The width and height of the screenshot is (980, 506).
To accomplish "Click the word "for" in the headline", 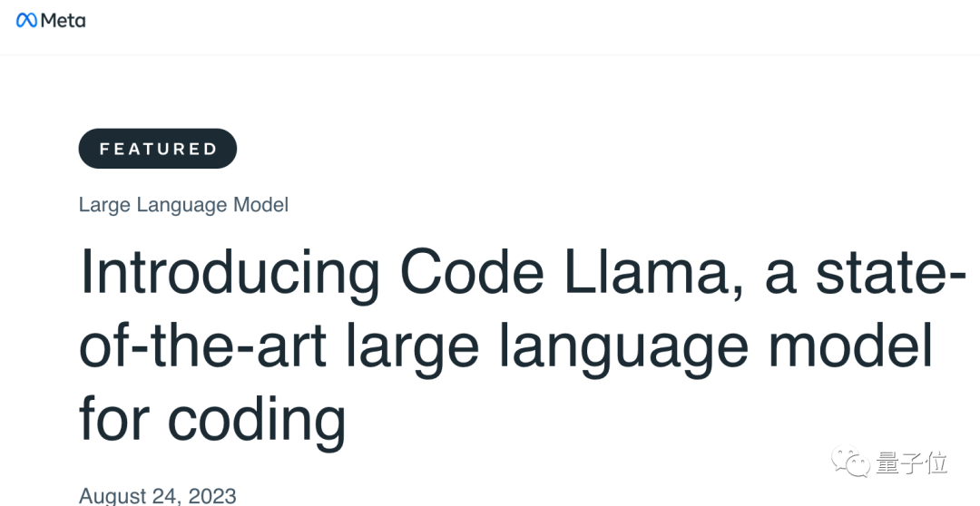I will click(x=113, y=420).
